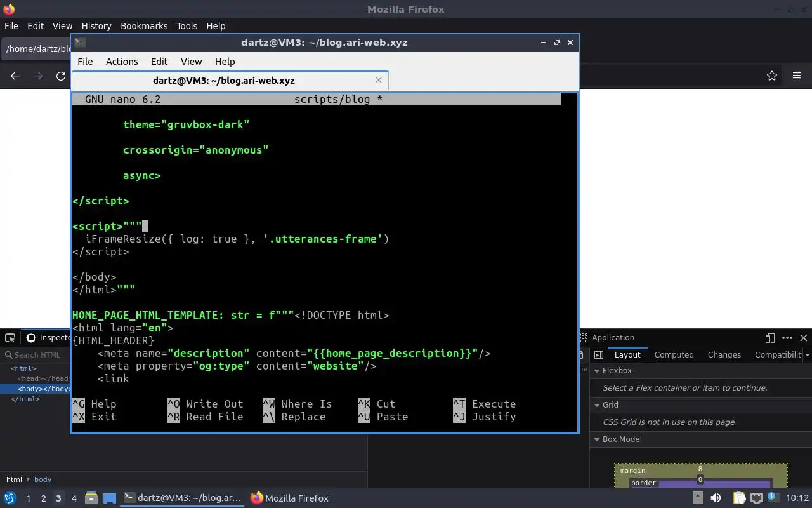The height and width of the screenshot is (508, 812).
Task: Open terminal Edit menu
Action: 159,62
